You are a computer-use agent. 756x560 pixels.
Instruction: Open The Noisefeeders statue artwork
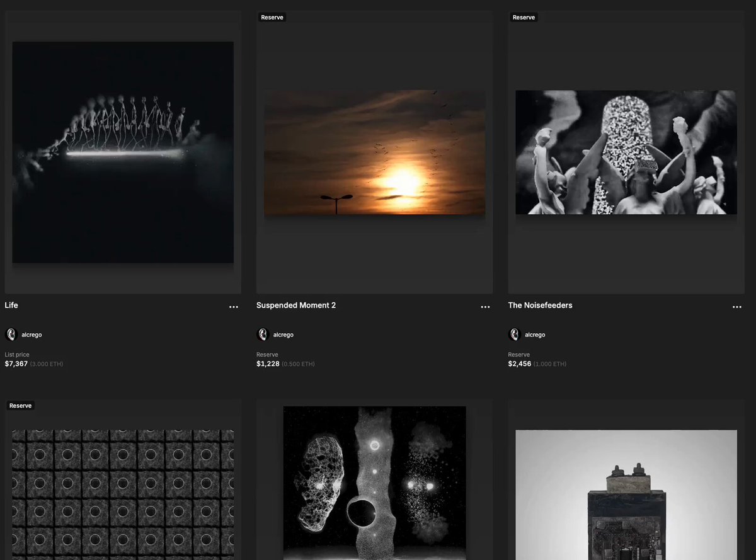click(626, 152)
